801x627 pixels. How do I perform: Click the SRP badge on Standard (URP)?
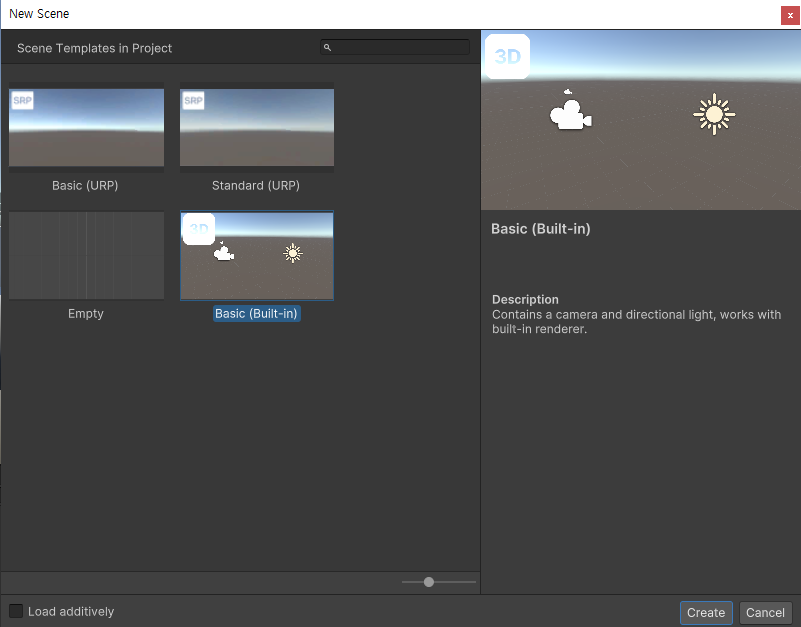[194, 101]
